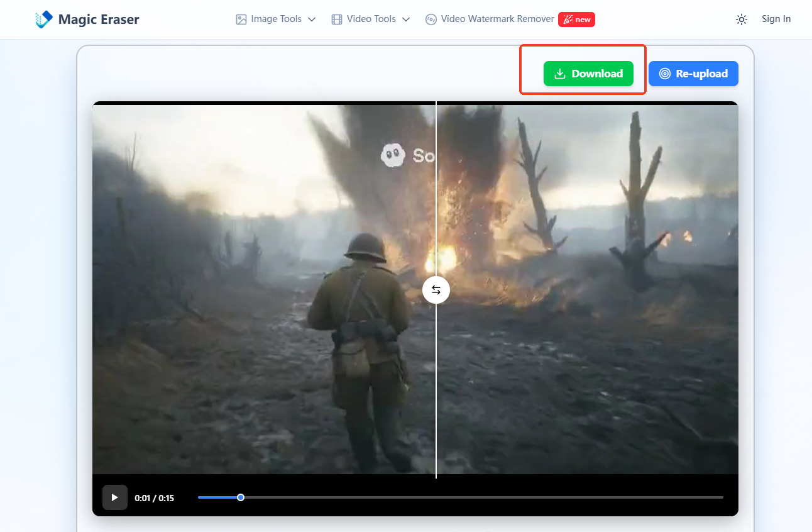Open the Video Watermark Remover link

[x=497, y=19]
